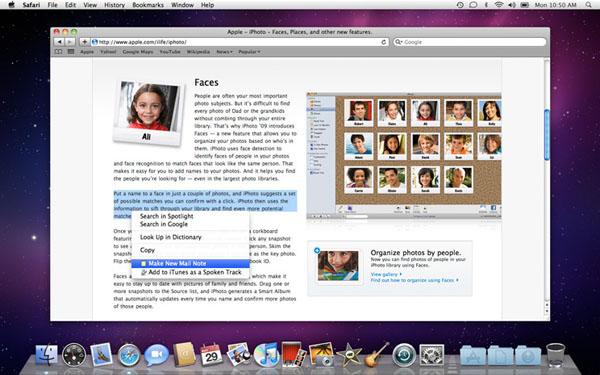600x375 pixels.
Task: Open the Bookmarks menu
Action: click(148, 5)
